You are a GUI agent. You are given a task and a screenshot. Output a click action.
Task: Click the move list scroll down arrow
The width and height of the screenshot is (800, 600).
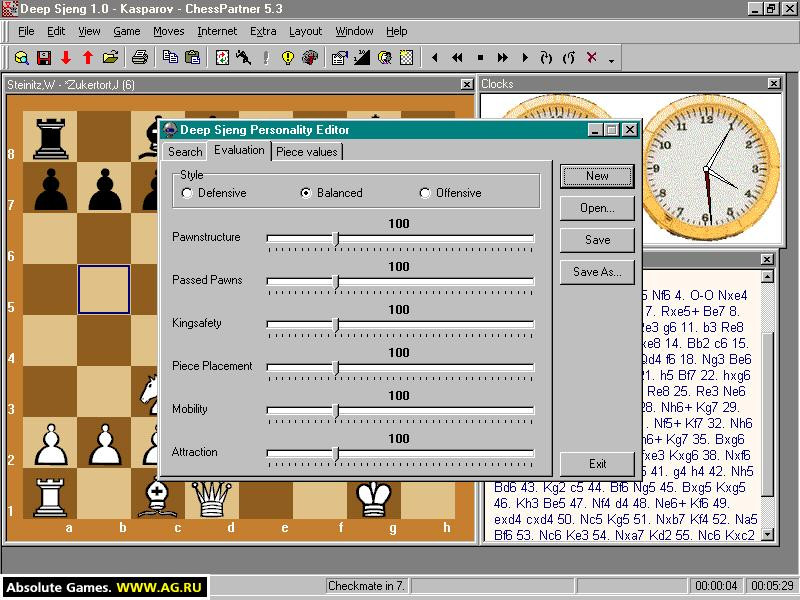point(767,534)
